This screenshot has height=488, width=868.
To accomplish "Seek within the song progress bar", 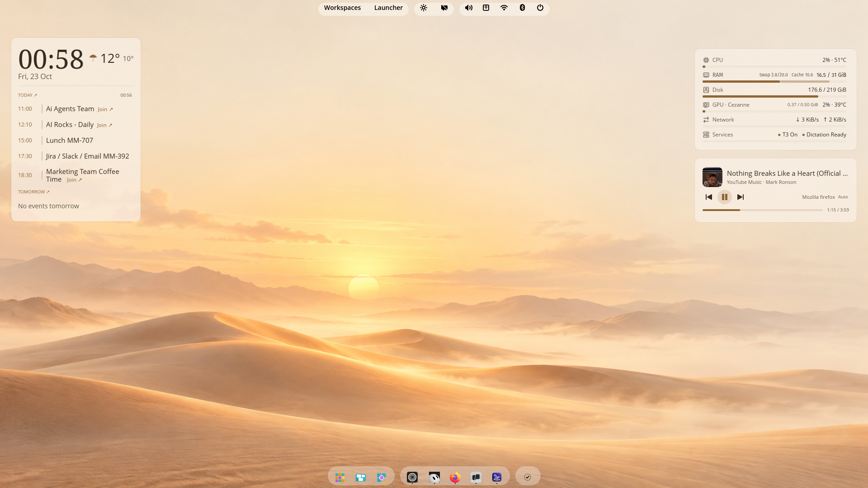I will [x=762, y=210].
